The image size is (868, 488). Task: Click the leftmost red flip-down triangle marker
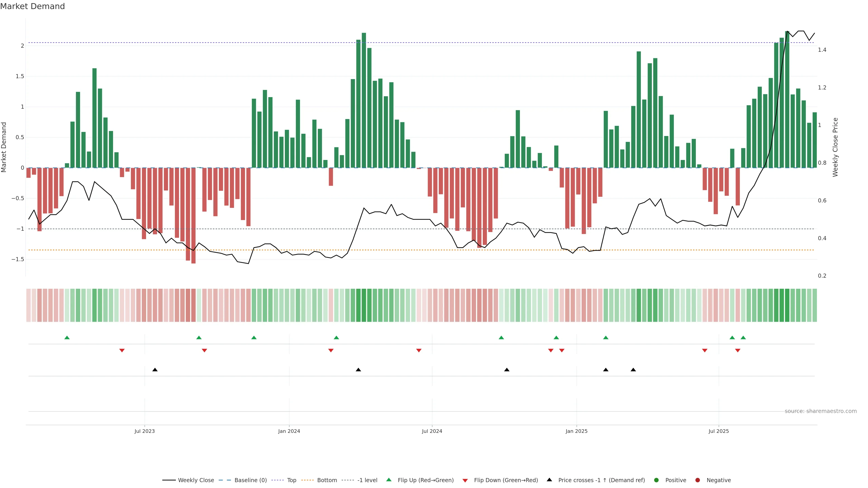(122, 351)
